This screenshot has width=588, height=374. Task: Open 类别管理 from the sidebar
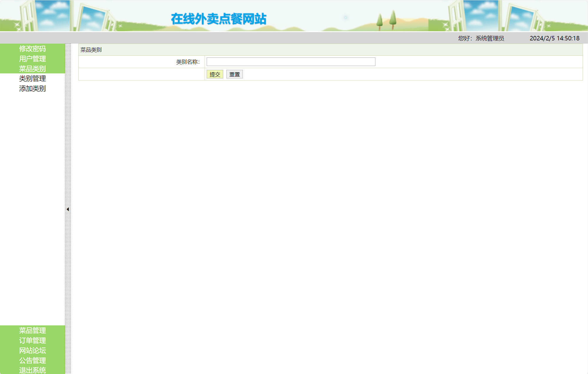point(32,79)
